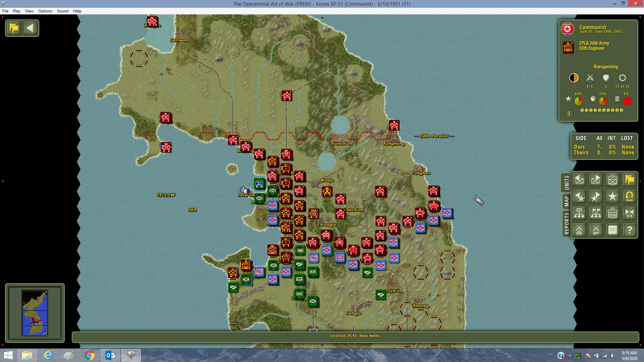Open unit hierarchy tree icon

[x=579, y=213]
